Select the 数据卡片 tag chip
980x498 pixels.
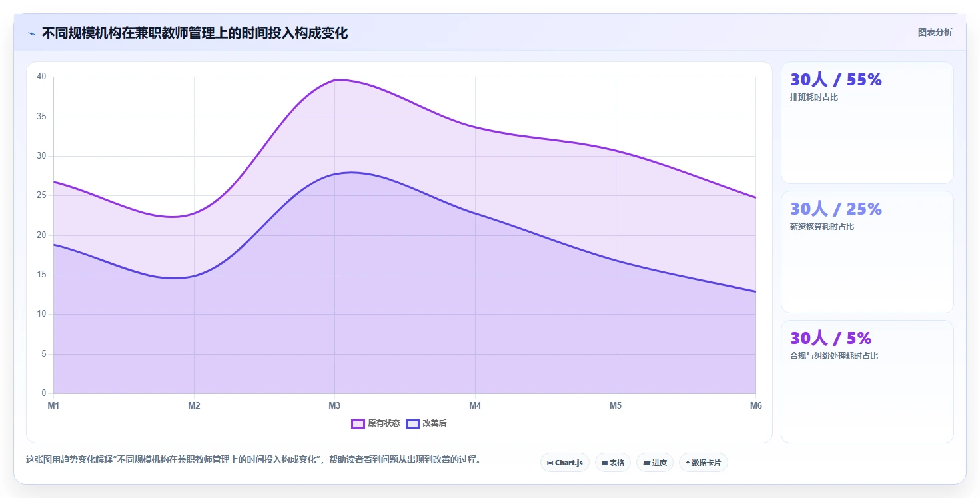(704, 463)
